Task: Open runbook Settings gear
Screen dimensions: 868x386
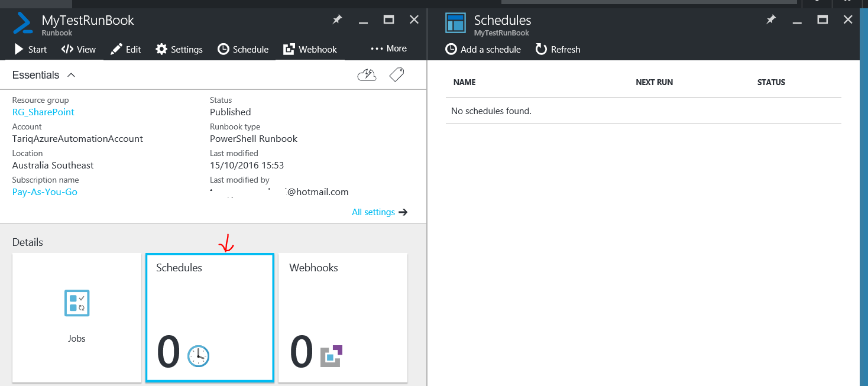Action: 179,49
